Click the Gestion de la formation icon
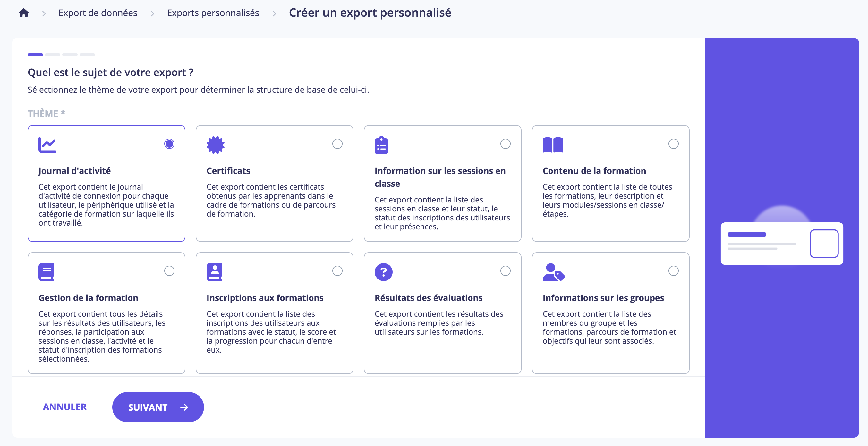Image resolution: width=868 pixels, height=446 pixels. [47, 272]
